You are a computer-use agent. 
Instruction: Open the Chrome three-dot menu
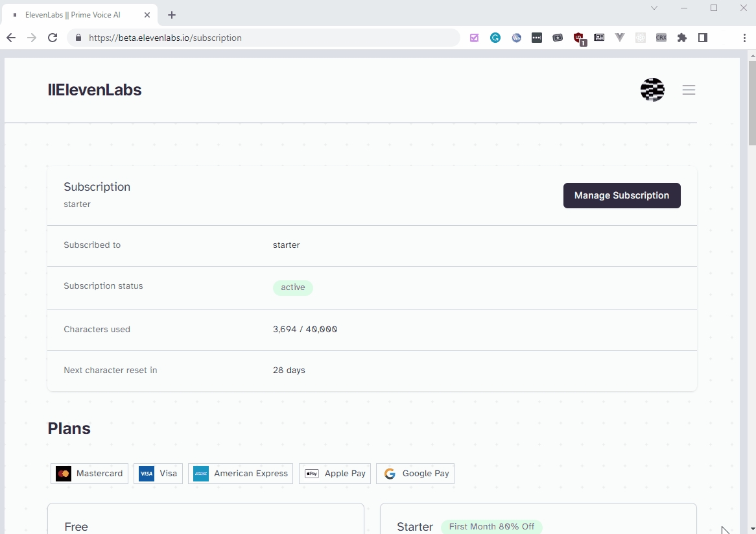tap(744, 38)
